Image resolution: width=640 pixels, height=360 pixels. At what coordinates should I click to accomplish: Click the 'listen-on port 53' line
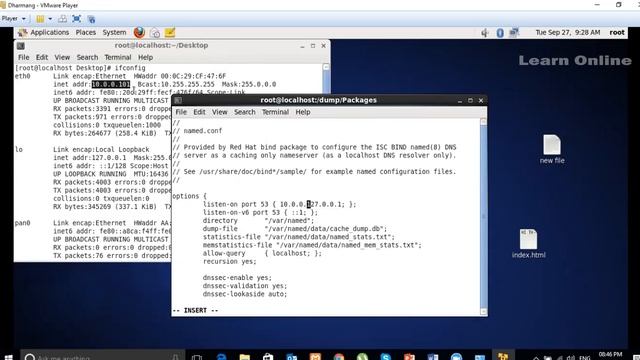280,204
